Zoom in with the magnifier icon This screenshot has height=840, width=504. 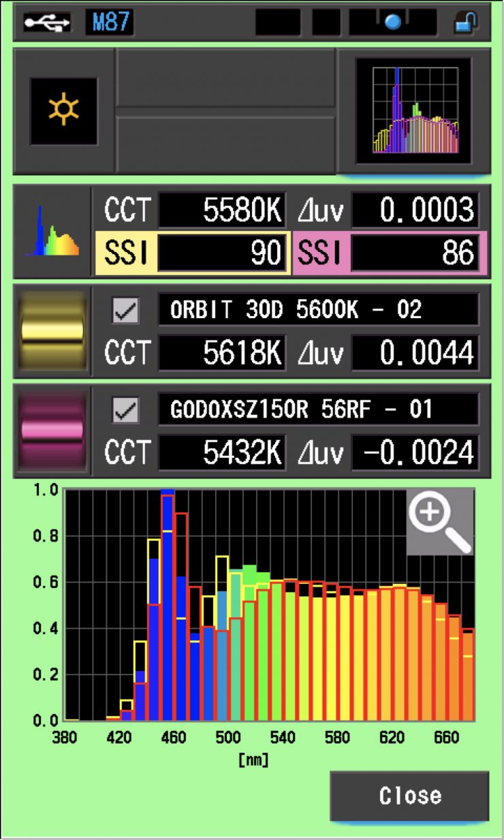pyautogui.click(x=439, y=520)
